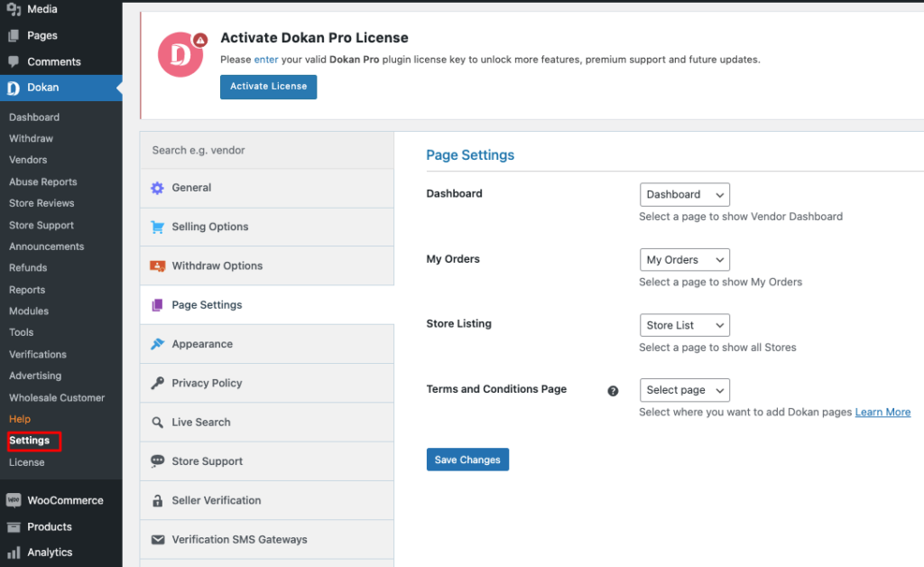Image resolution: width=924 pixels, height=567 pixels.
Task: Click the 'Terms and Conditions Page' label
Action: [497, 389]
